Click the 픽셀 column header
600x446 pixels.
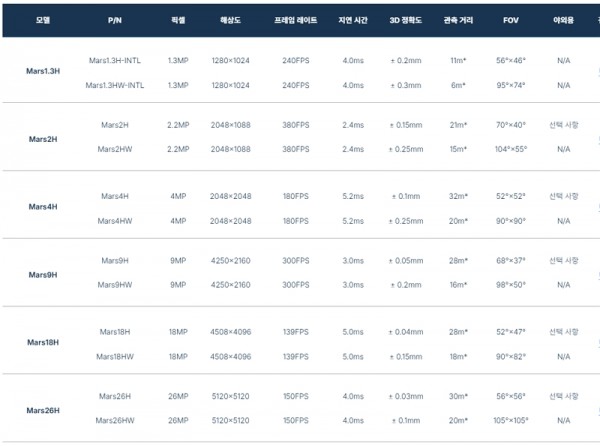click(178, 20)
